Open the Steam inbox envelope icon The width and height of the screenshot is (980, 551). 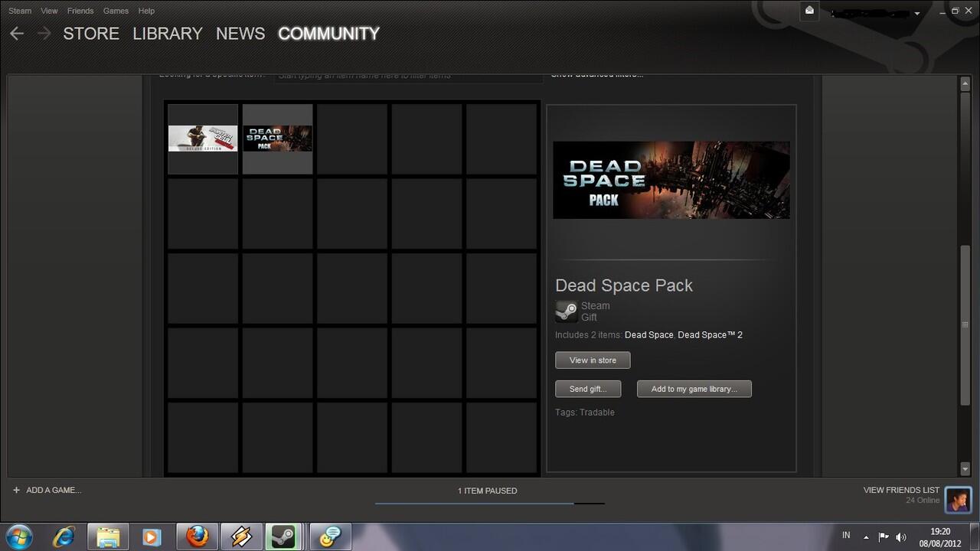809,11
